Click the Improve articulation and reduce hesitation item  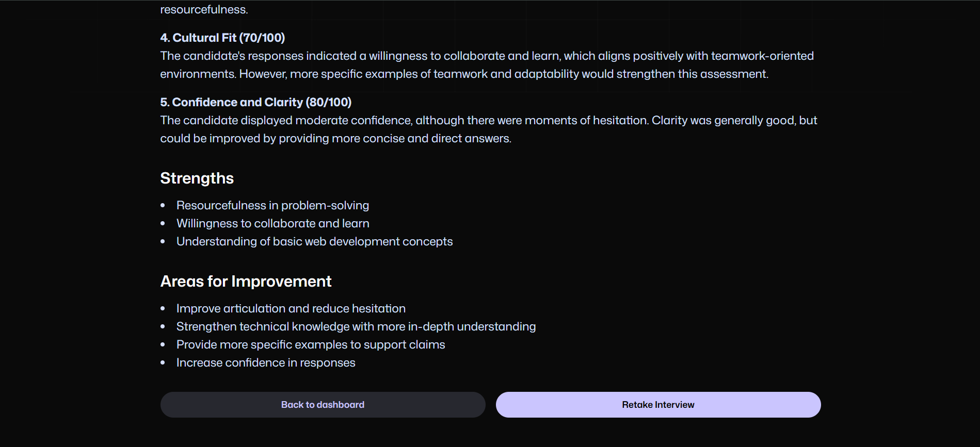(x=291, y=308)
